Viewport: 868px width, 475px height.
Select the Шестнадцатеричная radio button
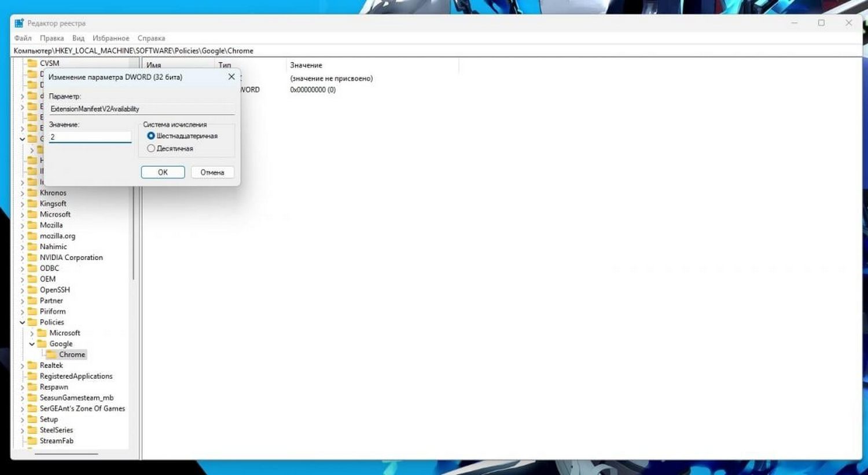click(x=151, y=136)
